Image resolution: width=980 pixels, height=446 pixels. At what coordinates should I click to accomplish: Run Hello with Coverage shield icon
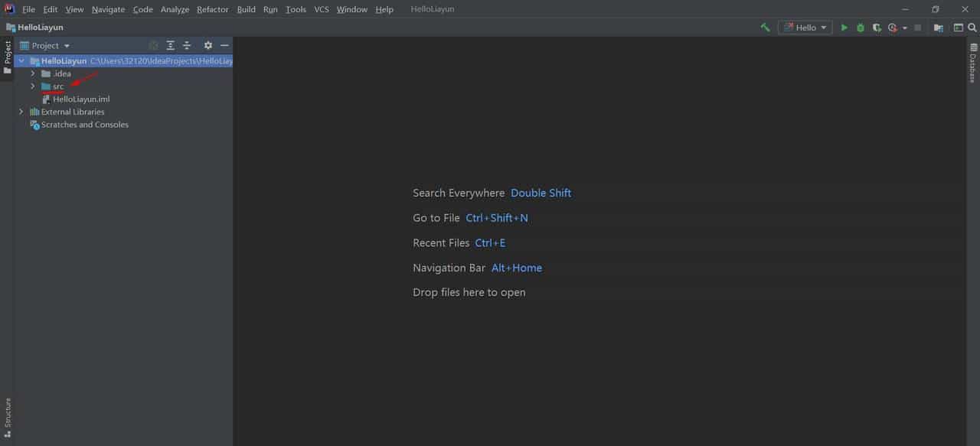coord(876,27)
